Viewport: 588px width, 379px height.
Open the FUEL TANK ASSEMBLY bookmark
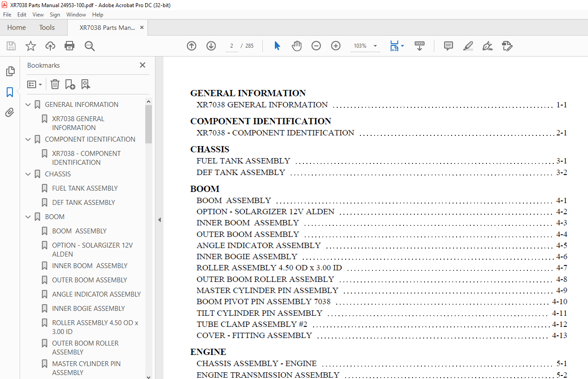[85, 188]
